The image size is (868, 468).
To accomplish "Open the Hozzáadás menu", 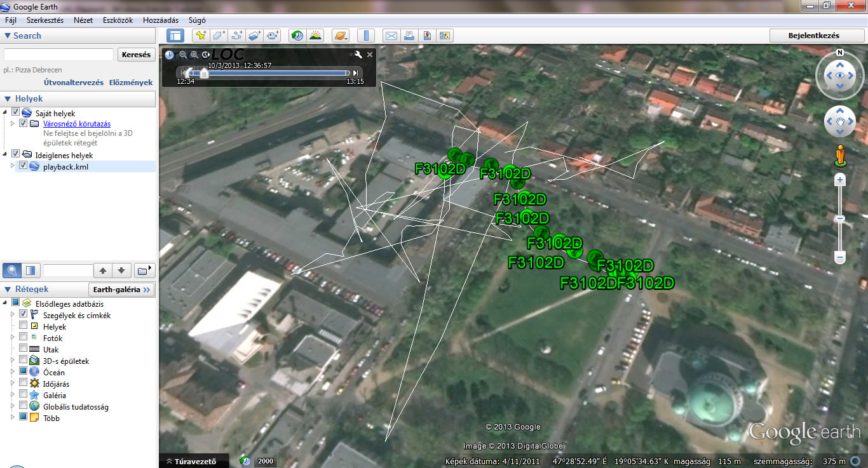I will (161, 20).
